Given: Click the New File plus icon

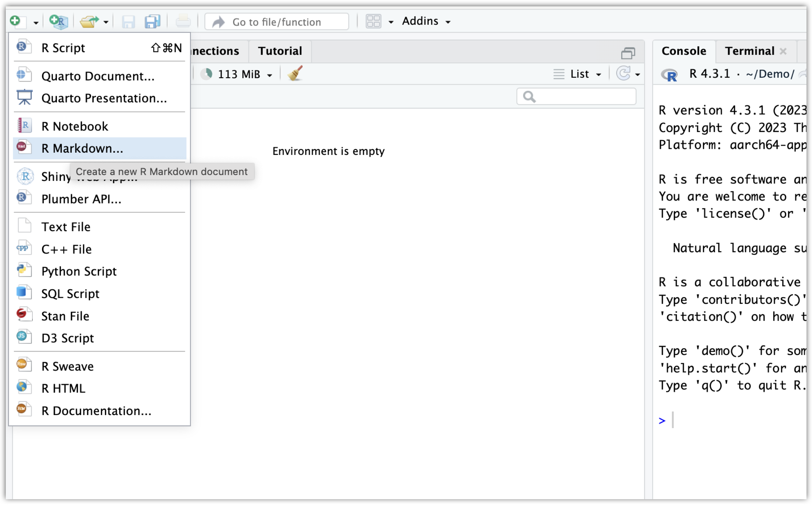Looking at the screenshot, I should pyautogui.click(x=15, y=21).
